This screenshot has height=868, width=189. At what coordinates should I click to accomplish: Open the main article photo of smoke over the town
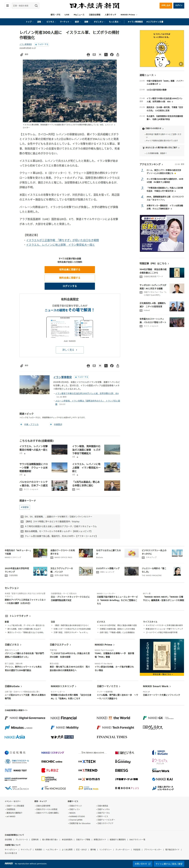[70, 91]
